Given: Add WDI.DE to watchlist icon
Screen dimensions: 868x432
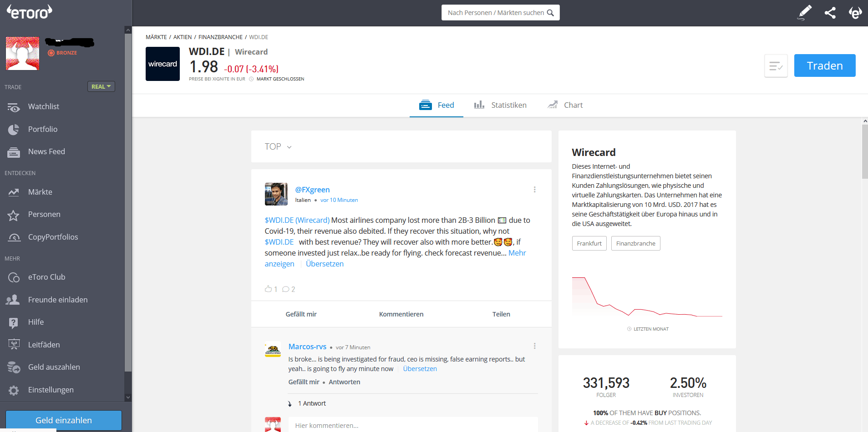Looking at the screenshot, I should (776, 66).
